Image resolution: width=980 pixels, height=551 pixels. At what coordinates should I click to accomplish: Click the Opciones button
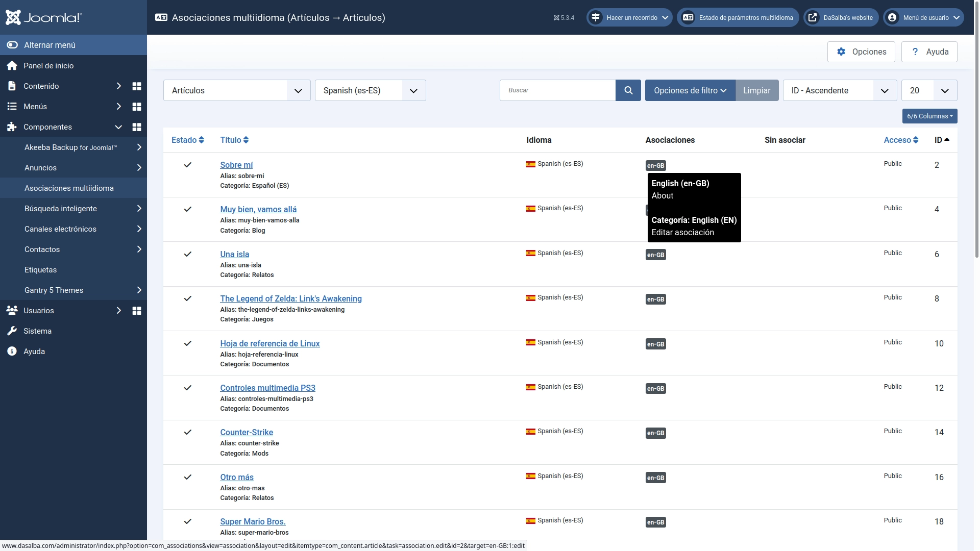pos(861,52)
